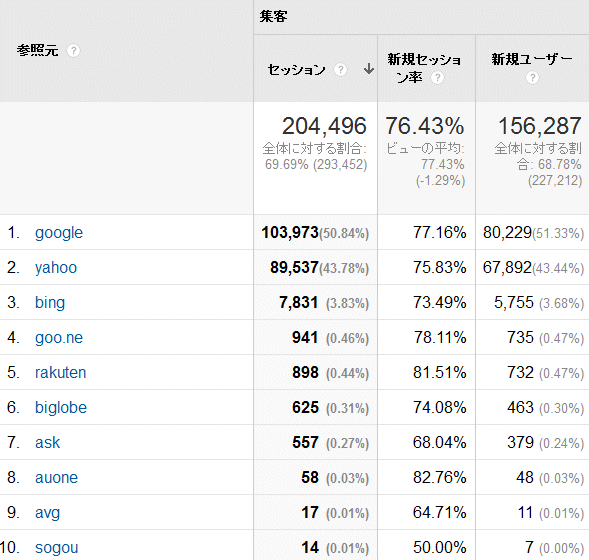Select rakuten sessions value 898

click(x=305, y=372)
